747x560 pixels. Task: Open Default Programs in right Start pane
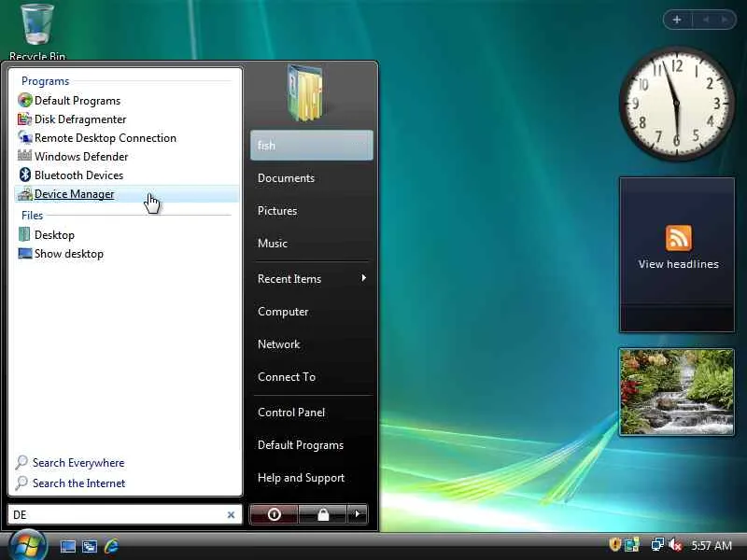tap(300, 445)
